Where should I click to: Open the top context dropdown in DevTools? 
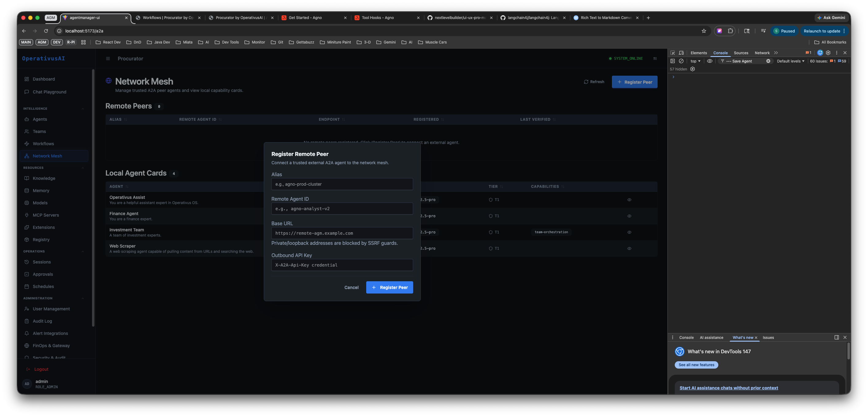pos(695,61)
